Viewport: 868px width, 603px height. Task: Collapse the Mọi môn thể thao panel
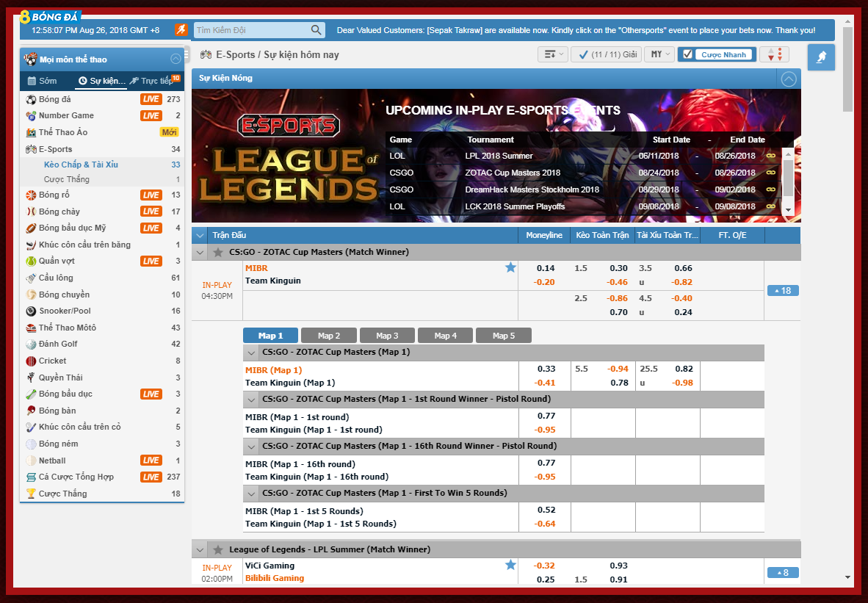click(176, 59)
